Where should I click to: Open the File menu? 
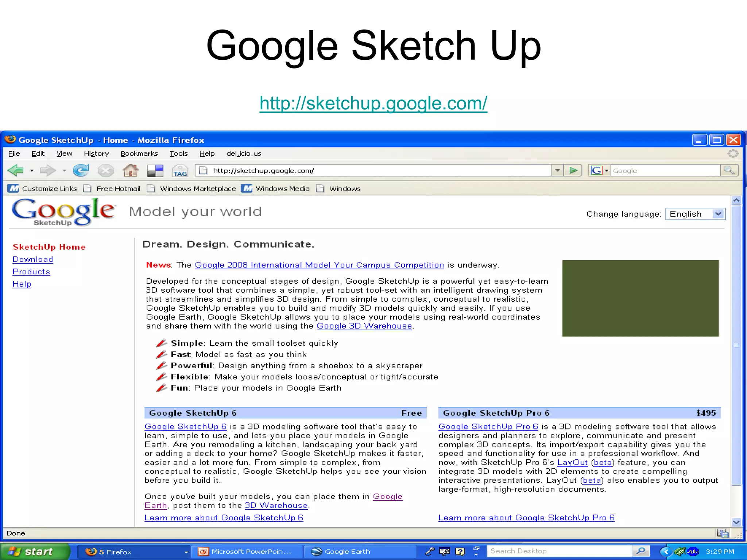(14, 153)
